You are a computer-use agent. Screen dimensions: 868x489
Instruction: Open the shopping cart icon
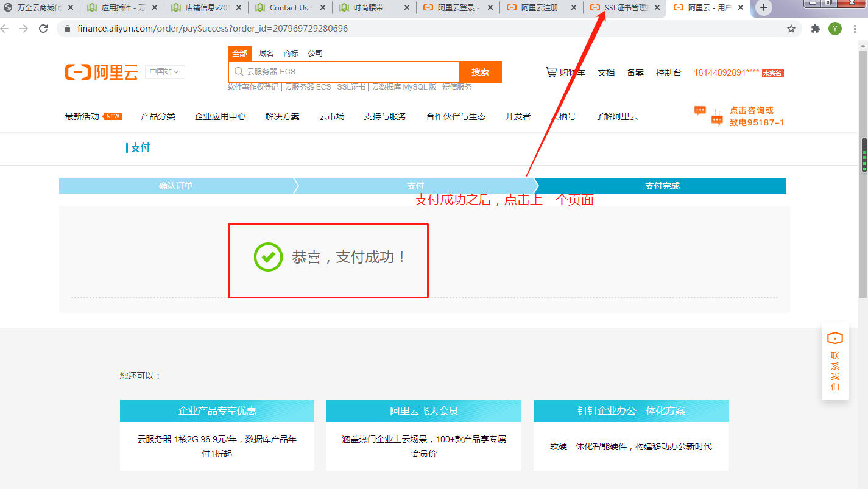coord(551,72)
